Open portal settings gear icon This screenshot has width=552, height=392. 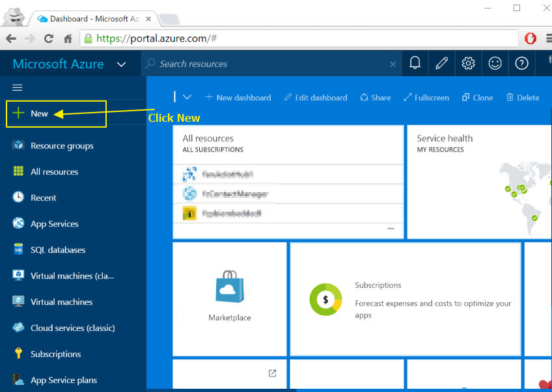coord(468,63)
